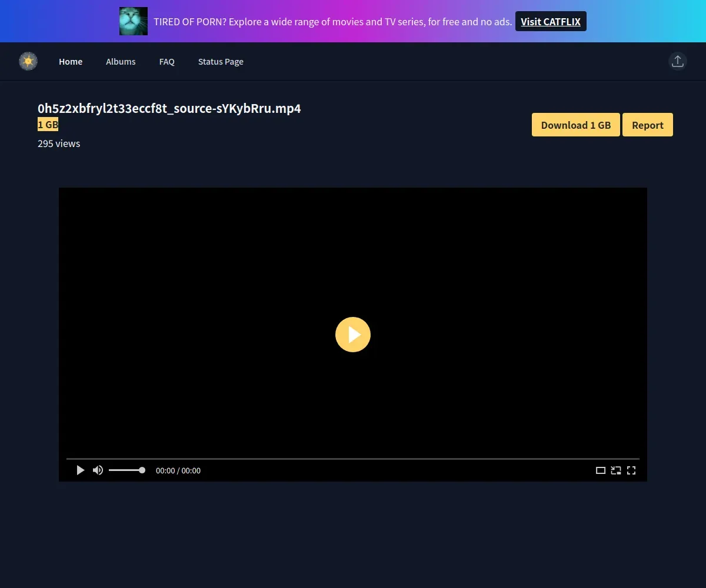Click the site logo icon
The image size is (706, 588).
28,61
